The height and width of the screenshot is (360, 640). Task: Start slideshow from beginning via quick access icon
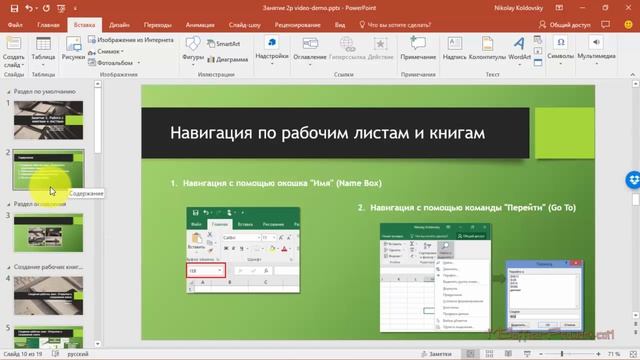[61, 8]
